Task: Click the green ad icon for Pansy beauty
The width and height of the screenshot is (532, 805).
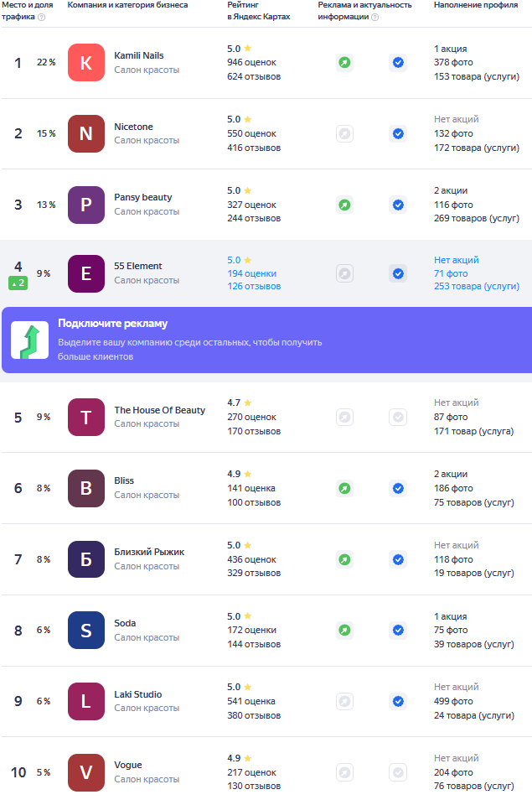Action: [344, 205]
